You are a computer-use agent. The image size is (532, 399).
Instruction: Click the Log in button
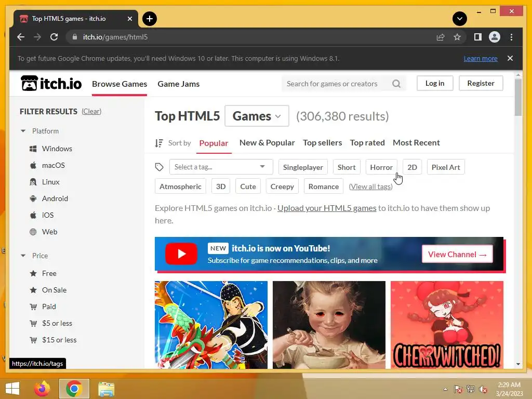pyautogui.click(x=435, y=83)
